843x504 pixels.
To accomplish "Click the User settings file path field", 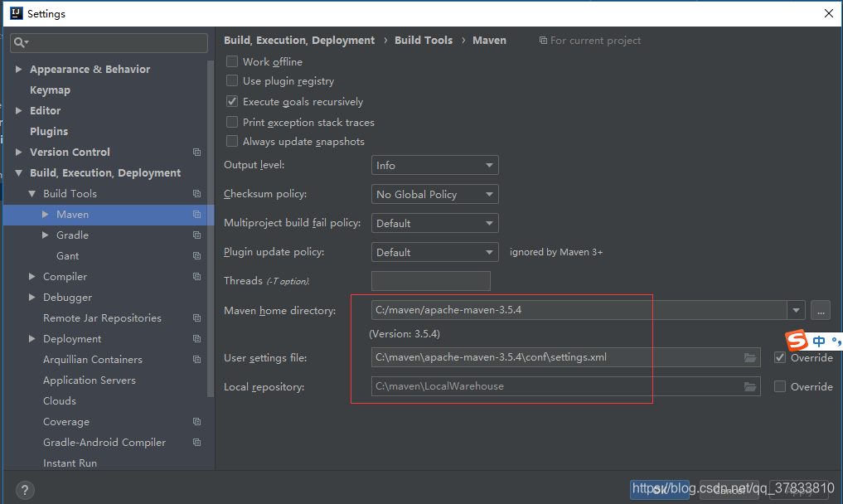I will (565, 358).
